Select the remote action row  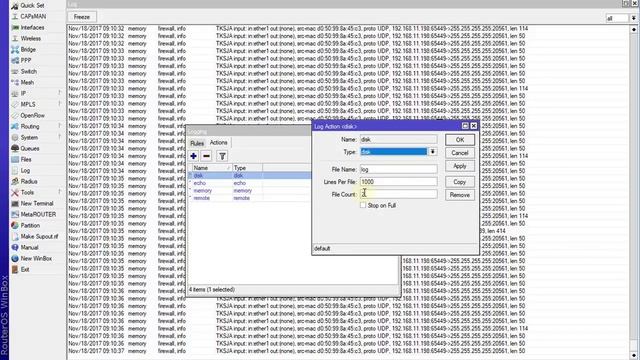(x=249, y=198)
